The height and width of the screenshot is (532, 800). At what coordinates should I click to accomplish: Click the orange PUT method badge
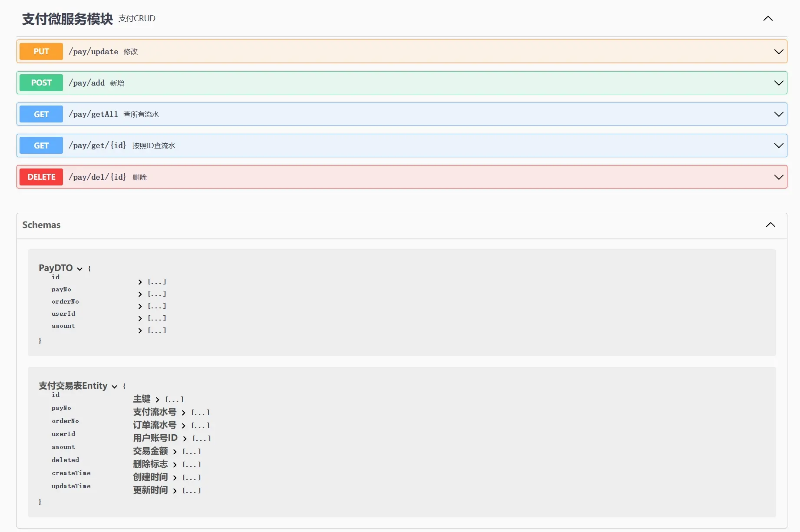(41, 52)
